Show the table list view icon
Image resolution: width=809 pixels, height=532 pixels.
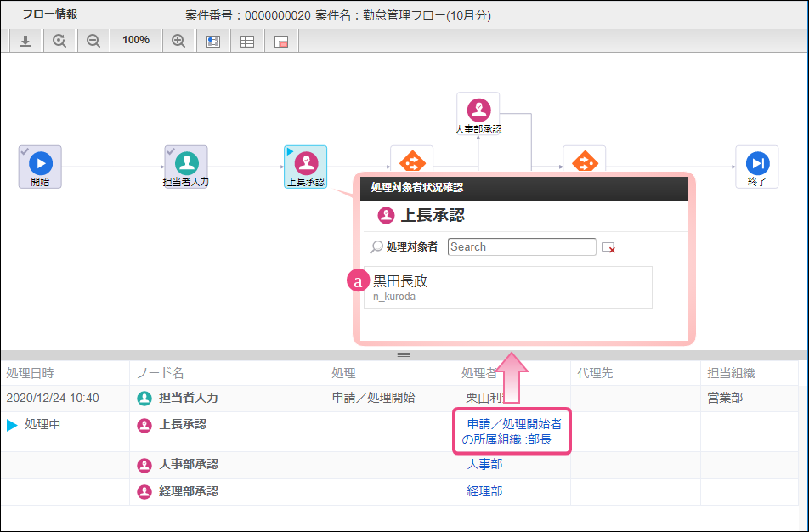[247, 42]
